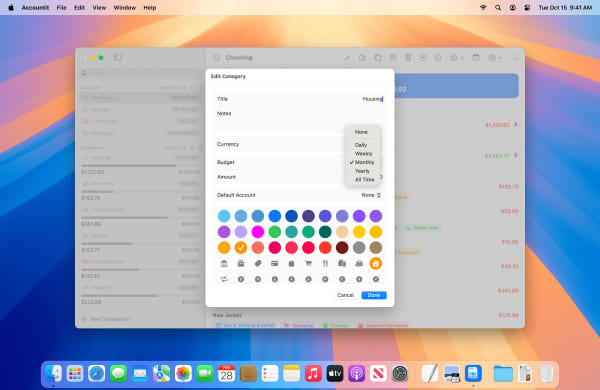Select Mortgage account in the sidebar
The image size is (600, 390).
(141, 133)
